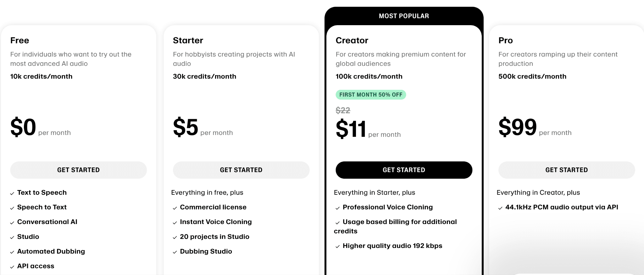The width and height of the screenshot is (644, 275).
Task: Click GET STARTED on the Pro plan
Action: [x=566, y=170]
